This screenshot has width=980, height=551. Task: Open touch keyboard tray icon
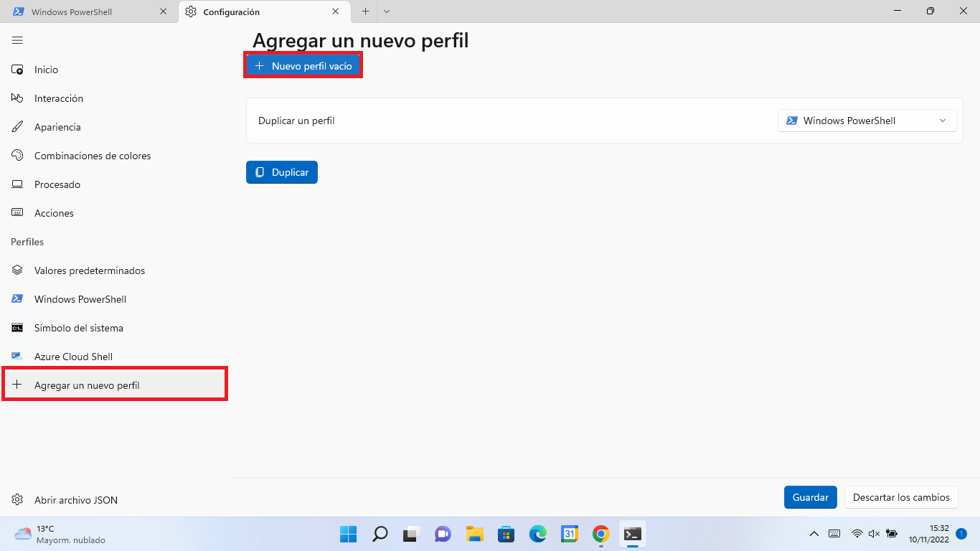(834, 534)
